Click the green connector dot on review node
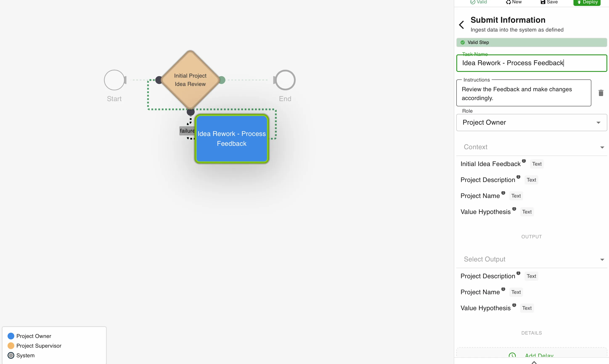Screen dimensions: 609x364 click(x=222, y=80)
